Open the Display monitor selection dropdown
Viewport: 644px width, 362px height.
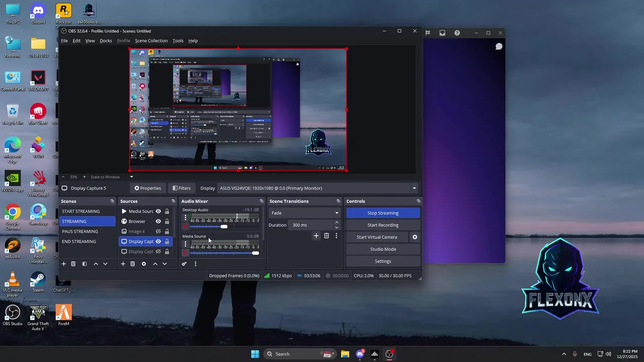tap(318, 188)
